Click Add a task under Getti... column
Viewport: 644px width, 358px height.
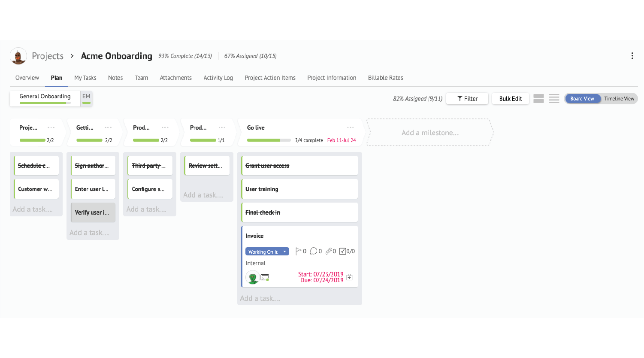89,233
